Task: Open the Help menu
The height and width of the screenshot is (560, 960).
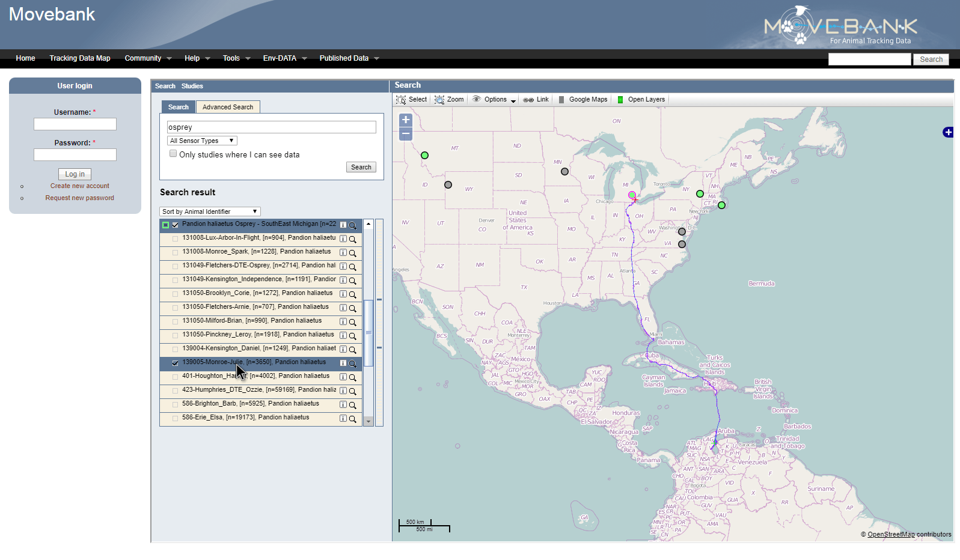Action: [197, 58]
